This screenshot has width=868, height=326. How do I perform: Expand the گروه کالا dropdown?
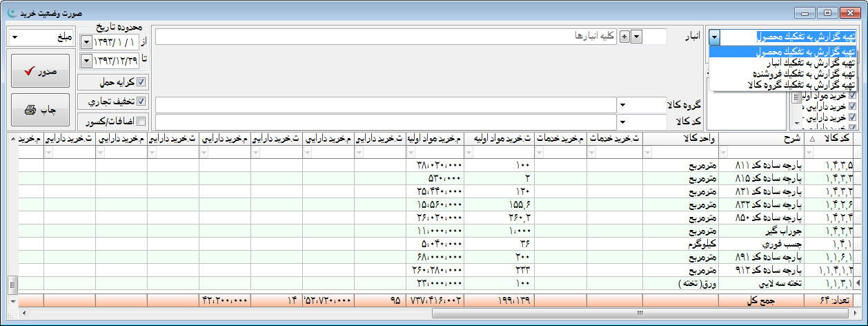point(622,105)
